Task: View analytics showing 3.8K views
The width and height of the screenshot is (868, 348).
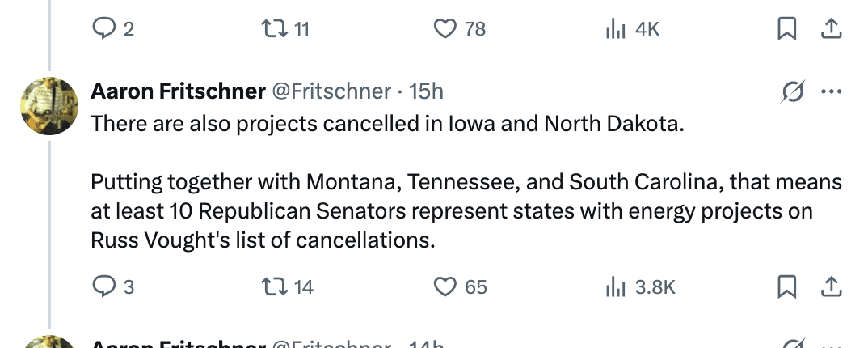Action: point(616,286)
